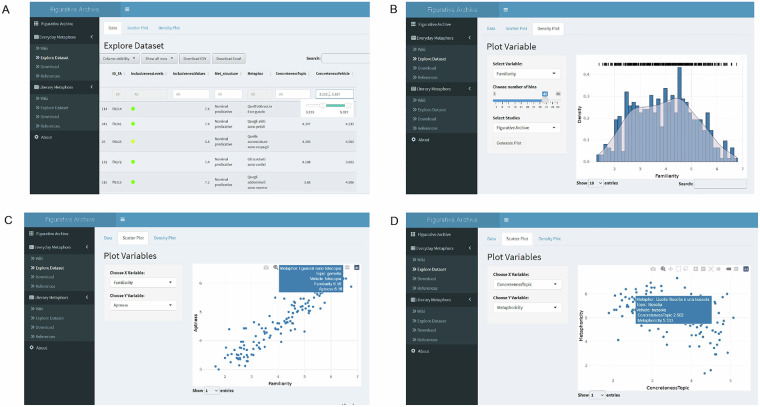
Task: Collapse Everyday Metaphors section in panel C sidebar
Action: (87, 247)
